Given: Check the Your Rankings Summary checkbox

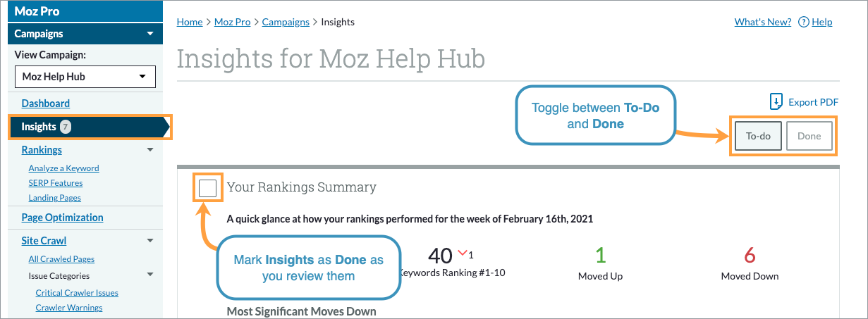Looking at the screenshot, I should [208, 187].
